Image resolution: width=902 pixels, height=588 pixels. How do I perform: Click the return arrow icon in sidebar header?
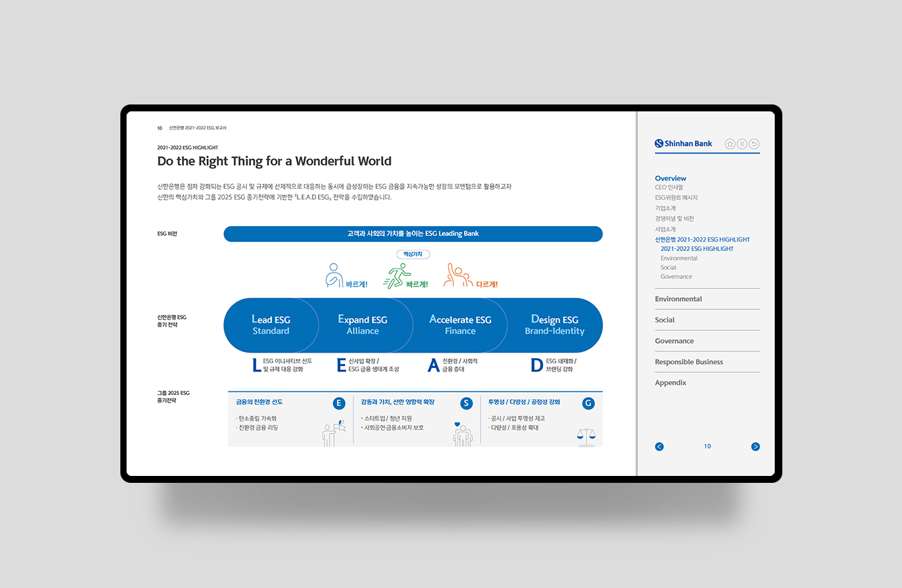click(754, 144)
